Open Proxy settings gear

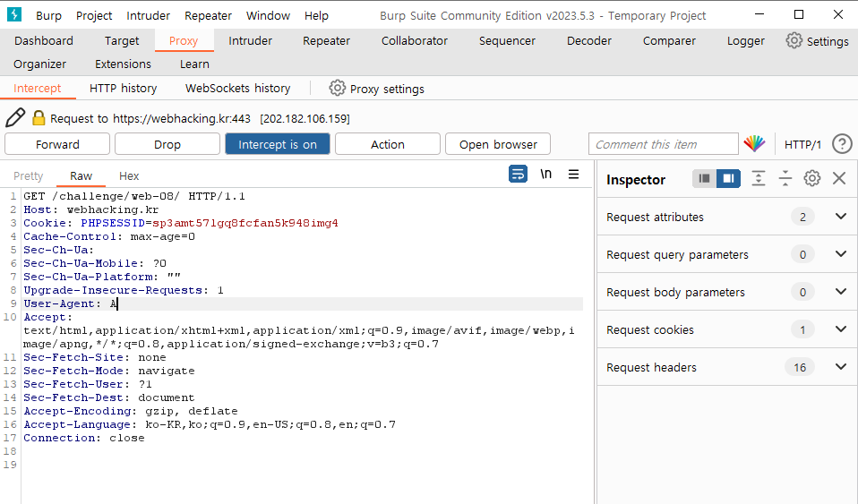[337, 88]
